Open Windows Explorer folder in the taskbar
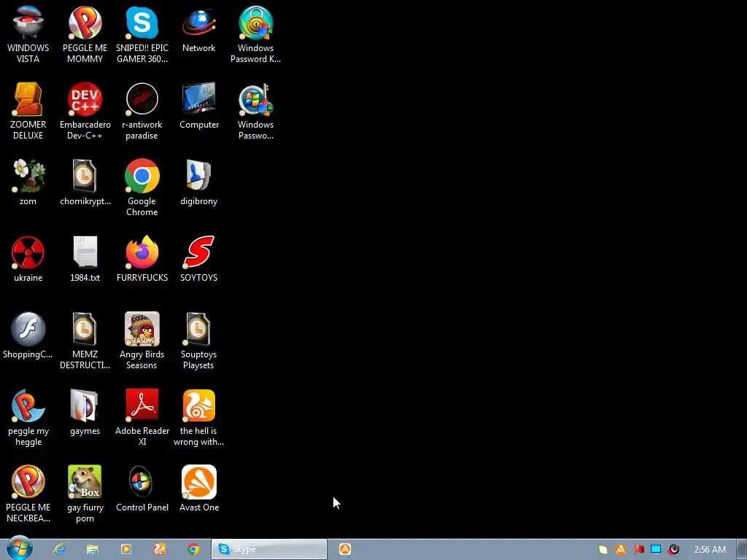This screenshot has height=560, width=747. (x=93, y=549)
